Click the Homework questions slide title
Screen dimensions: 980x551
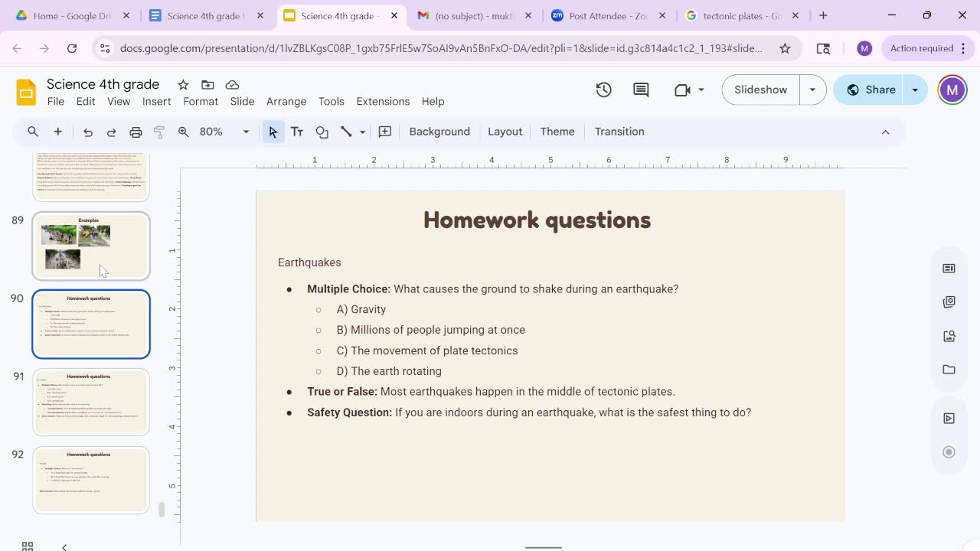[537, 220]
